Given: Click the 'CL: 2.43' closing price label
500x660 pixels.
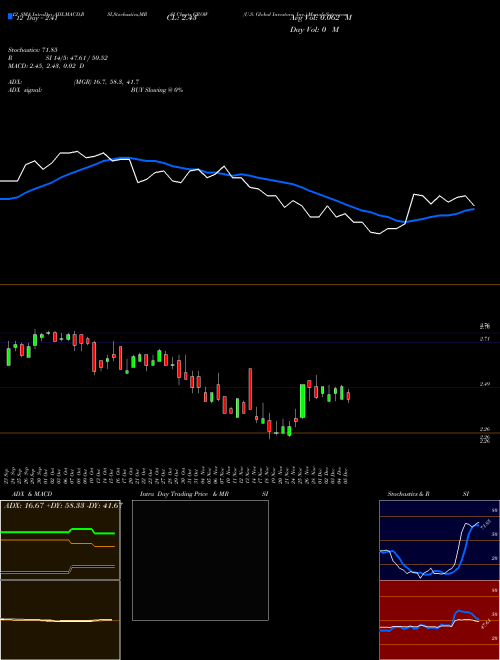Looking at the screenshot, I should (x=181, y=18).
